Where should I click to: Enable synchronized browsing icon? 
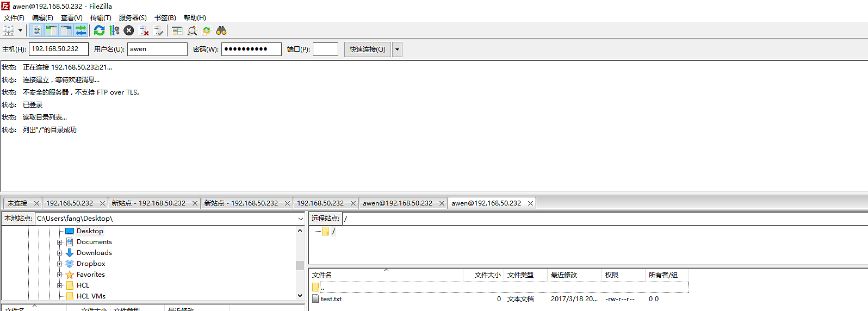207,30
